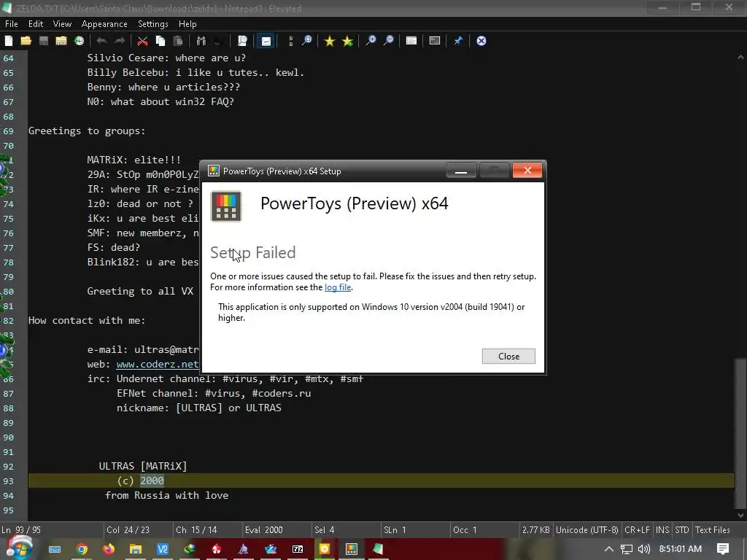Open Google Chrome from taskbar
747x560 pixels.
tap(82, 549)
